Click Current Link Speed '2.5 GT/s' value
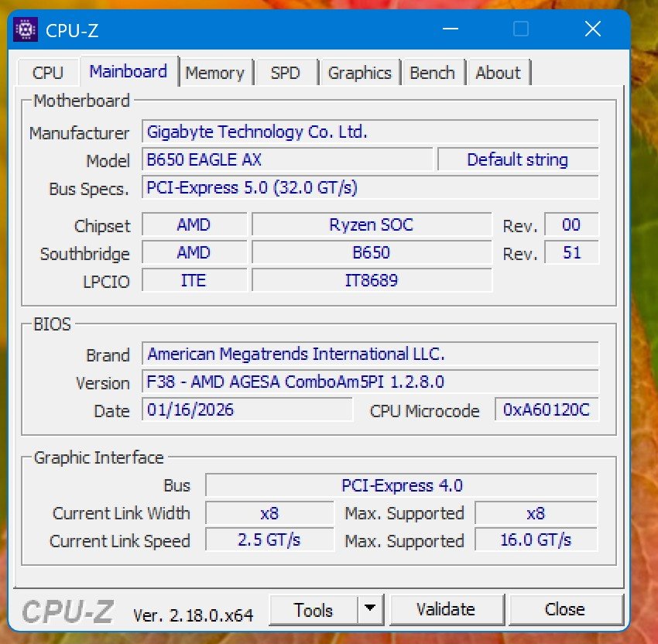 click(x=269, y=540)
